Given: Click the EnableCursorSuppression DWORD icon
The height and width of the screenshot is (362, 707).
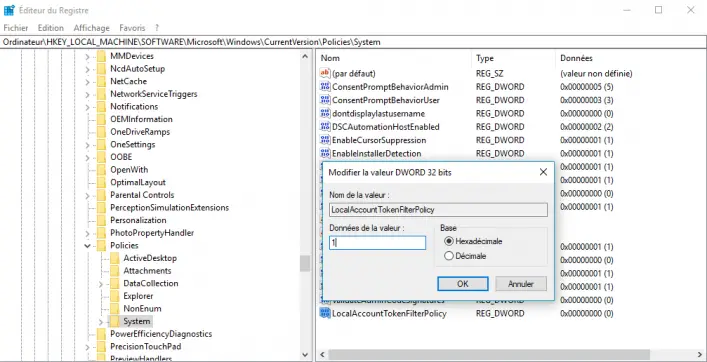Looking at the screenshot, I should click(x=325, y=140).
